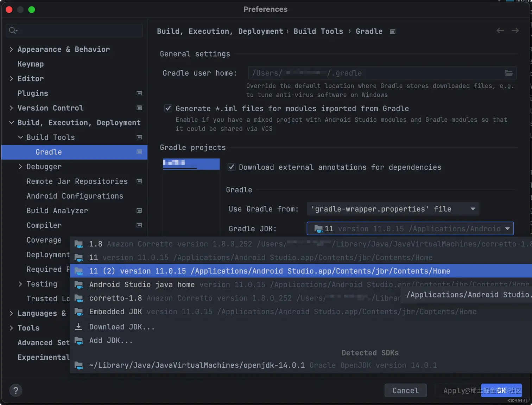Screen dimensions: 532x405
Task: Click the Cancel button
Action: (405, 391)
